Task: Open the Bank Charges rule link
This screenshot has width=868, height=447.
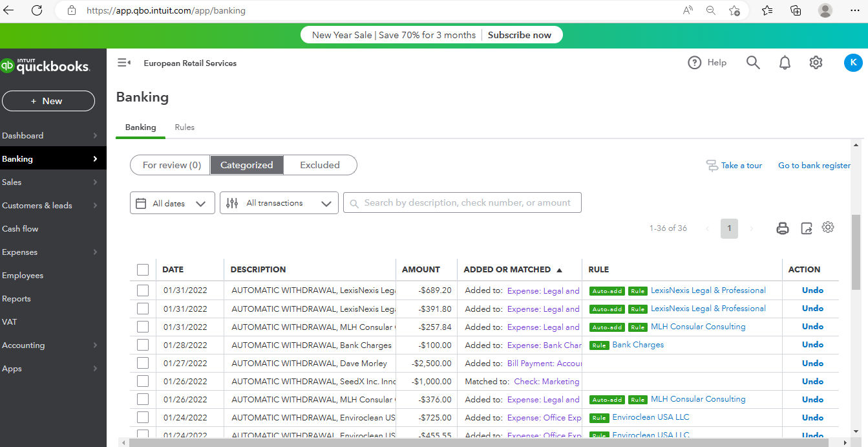Action: tap(638, 345)
